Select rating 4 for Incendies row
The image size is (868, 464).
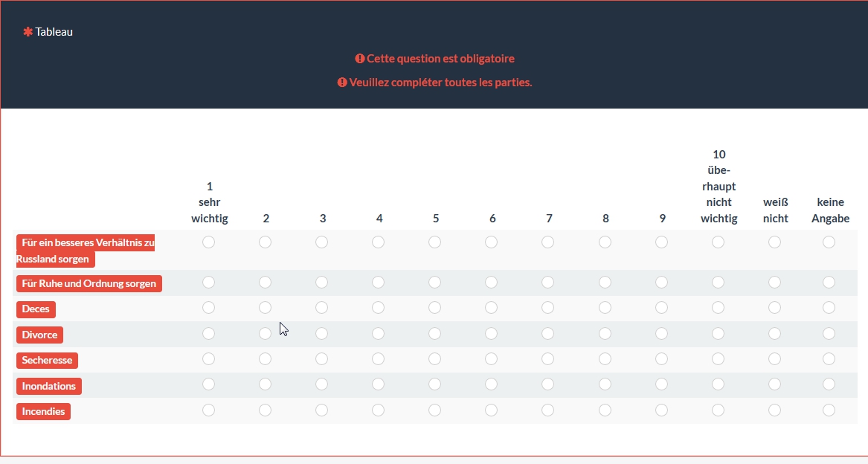378,410
